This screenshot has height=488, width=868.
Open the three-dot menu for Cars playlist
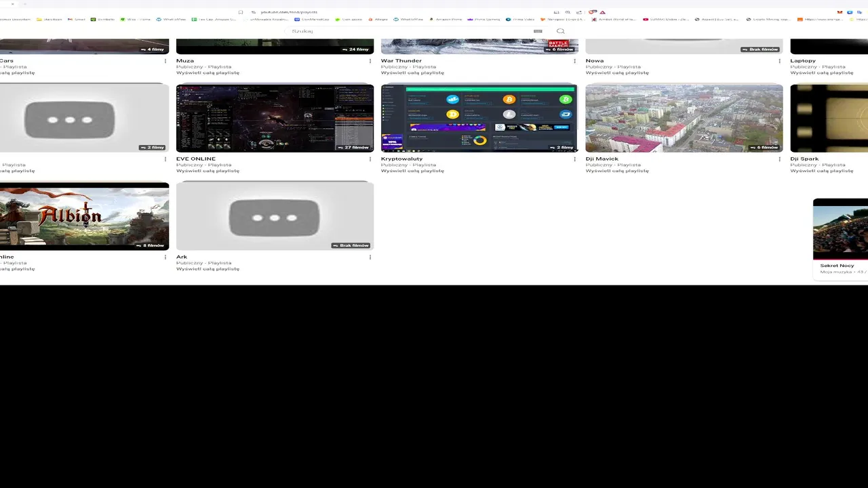(x=165, y=61)
